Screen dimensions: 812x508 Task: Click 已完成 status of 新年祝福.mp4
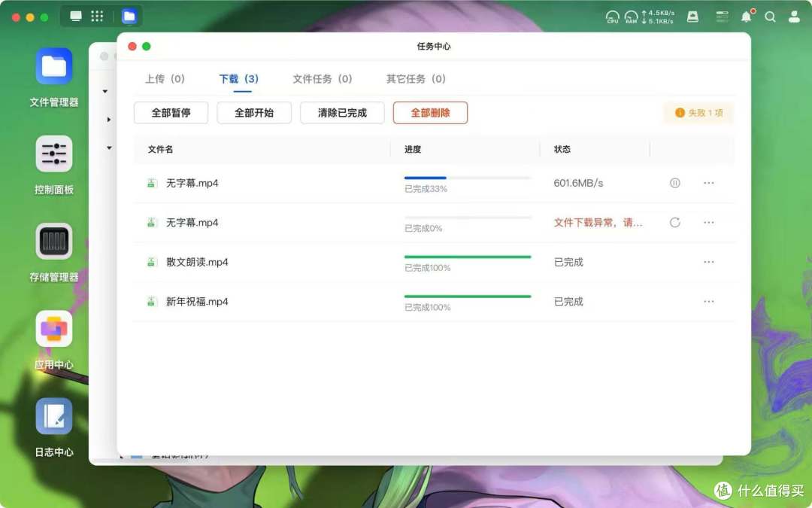(x=568, y=301)
